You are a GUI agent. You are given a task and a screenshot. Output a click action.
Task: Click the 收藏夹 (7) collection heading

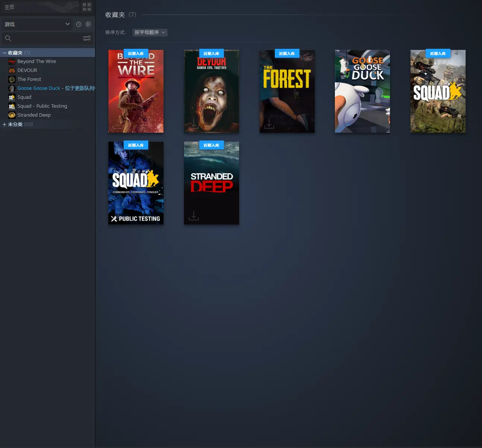[121, 15]
